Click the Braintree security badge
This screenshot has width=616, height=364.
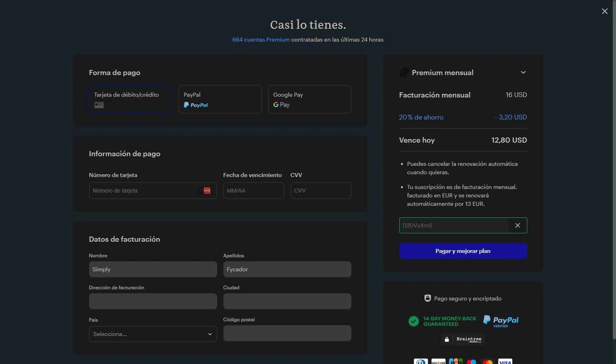tap(463, 339)
